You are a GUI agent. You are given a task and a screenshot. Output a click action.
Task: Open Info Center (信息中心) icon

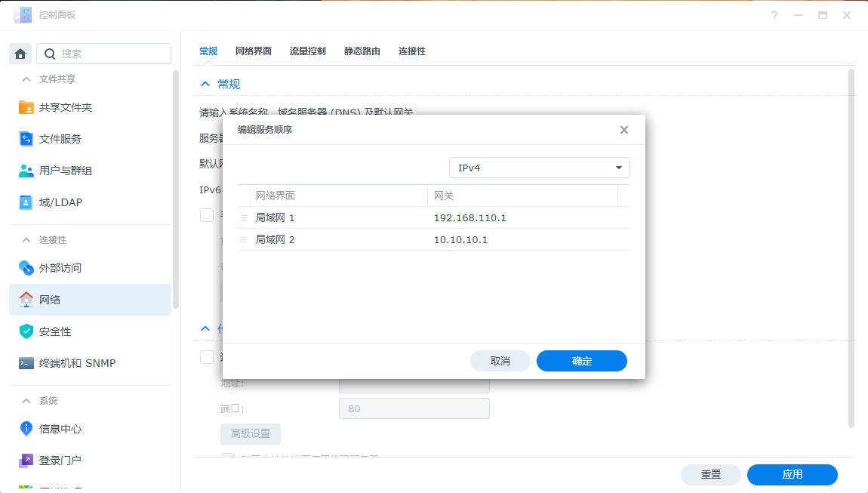[26, 429]
